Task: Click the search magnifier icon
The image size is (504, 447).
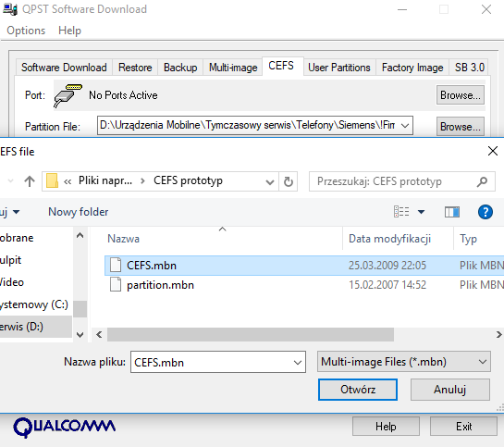Action: (x=482, y=181)
